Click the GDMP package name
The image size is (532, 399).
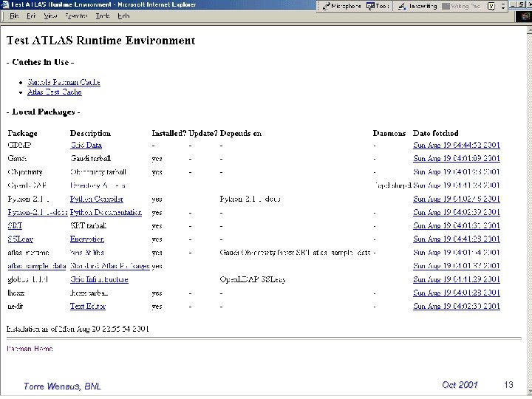point(19,146)
